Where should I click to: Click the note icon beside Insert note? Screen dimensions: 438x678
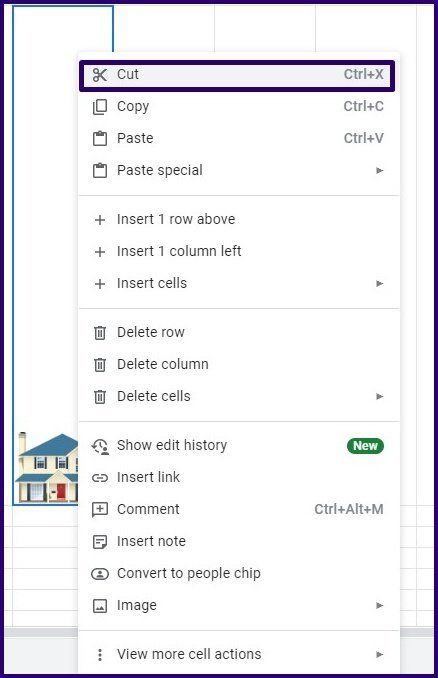(x=100, y=542)
